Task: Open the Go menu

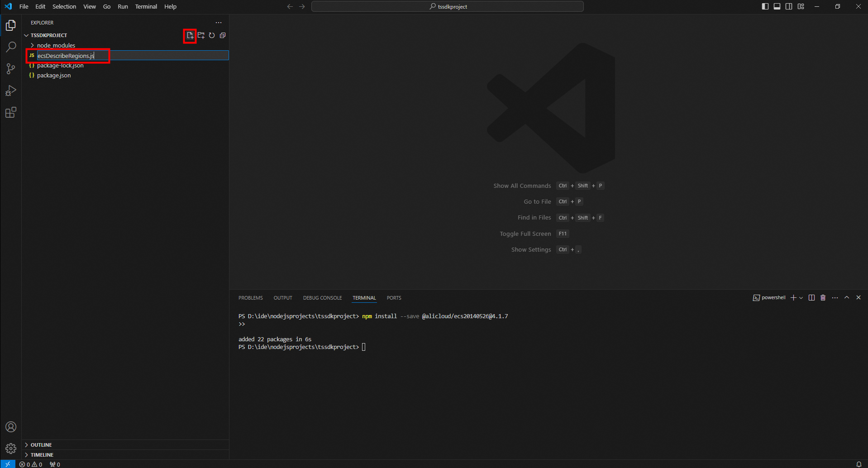Action: point(107,6)
